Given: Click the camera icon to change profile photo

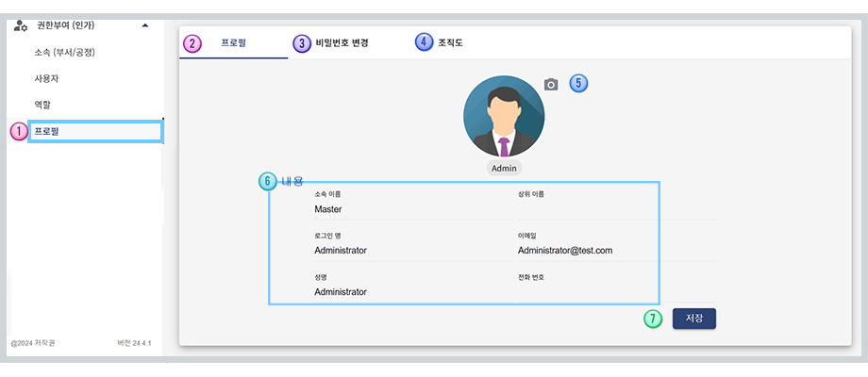Looking at the screenshot, I should (x=551, y=85).
